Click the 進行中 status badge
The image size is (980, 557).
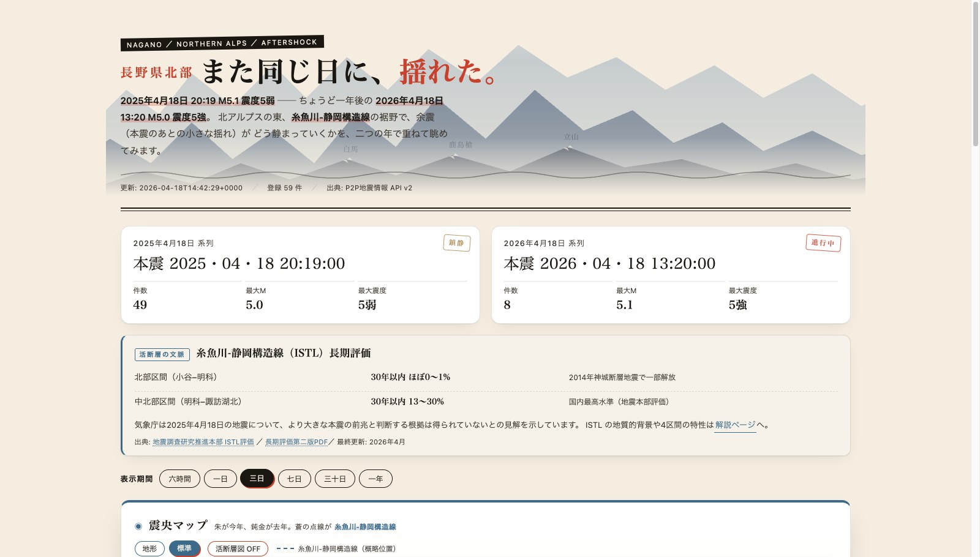(x=823, y=243)
